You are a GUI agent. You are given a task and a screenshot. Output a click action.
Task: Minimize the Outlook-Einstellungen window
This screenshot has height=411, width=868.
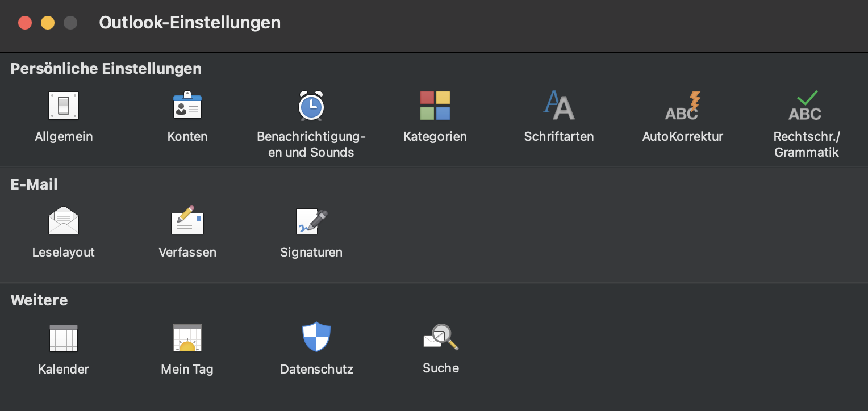(48, 23)
